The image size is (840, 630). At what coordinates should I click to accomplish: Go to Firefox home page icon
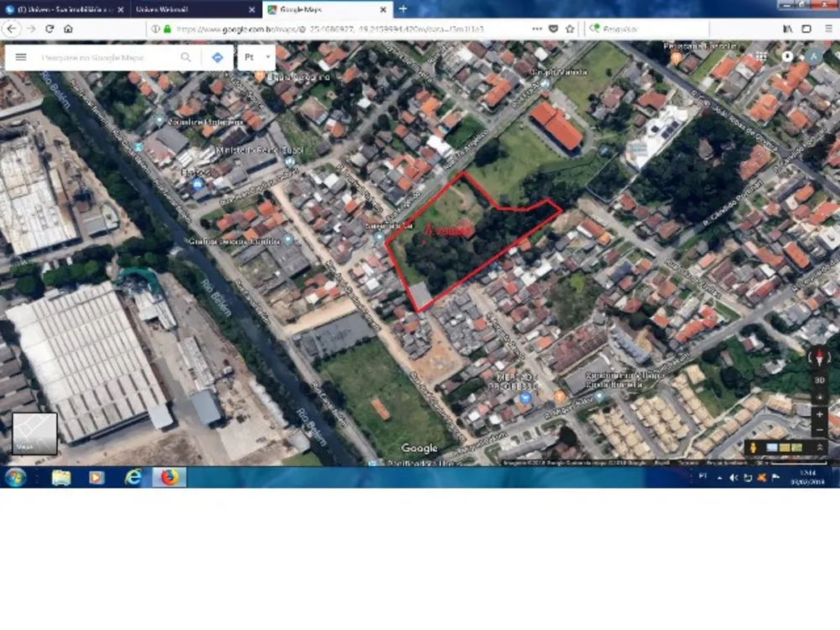tap(68, 29)
